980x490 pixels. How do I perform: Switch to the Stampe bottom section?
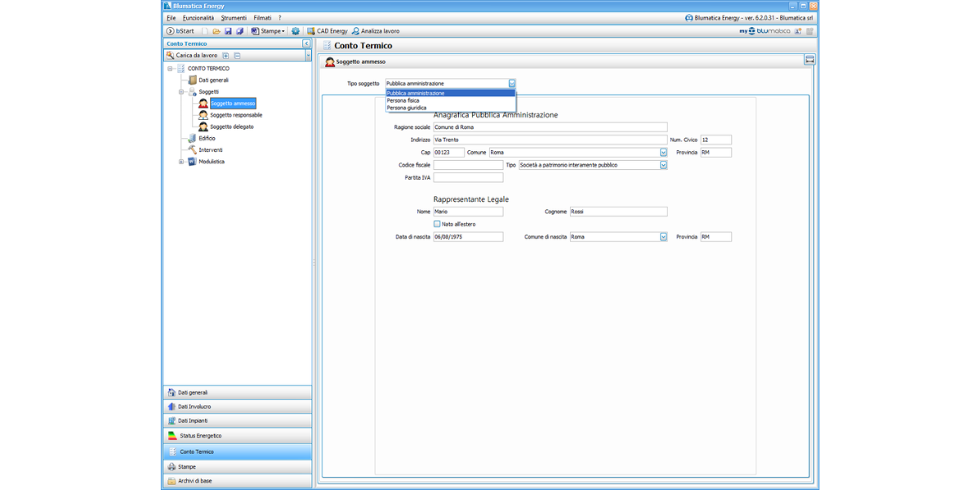click(237, 467)
